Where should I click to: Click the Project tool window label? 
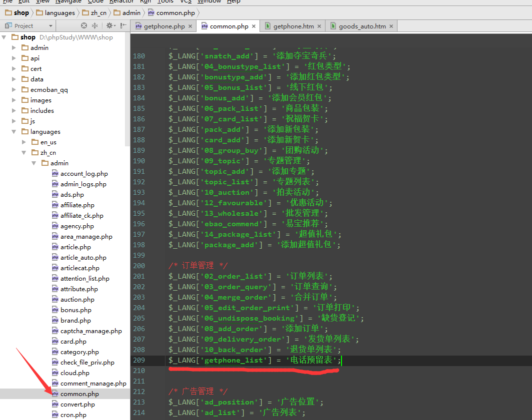[x=23, y=26]
